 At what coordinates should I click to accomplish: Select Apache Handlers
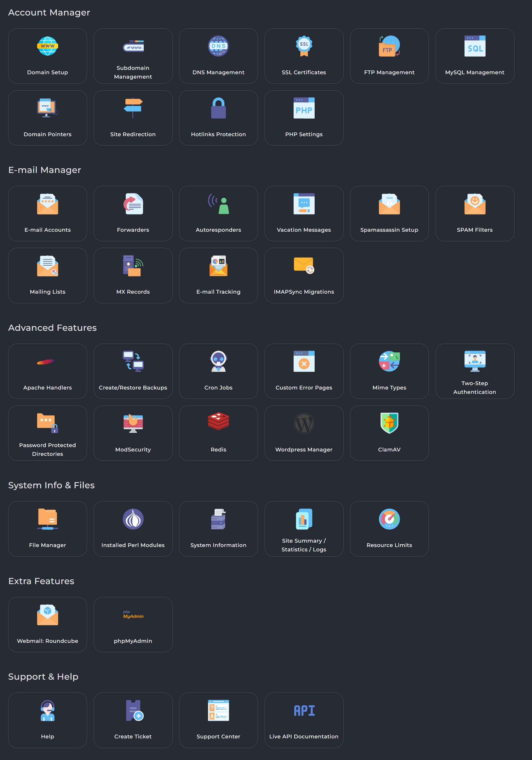tap(47, 371)
